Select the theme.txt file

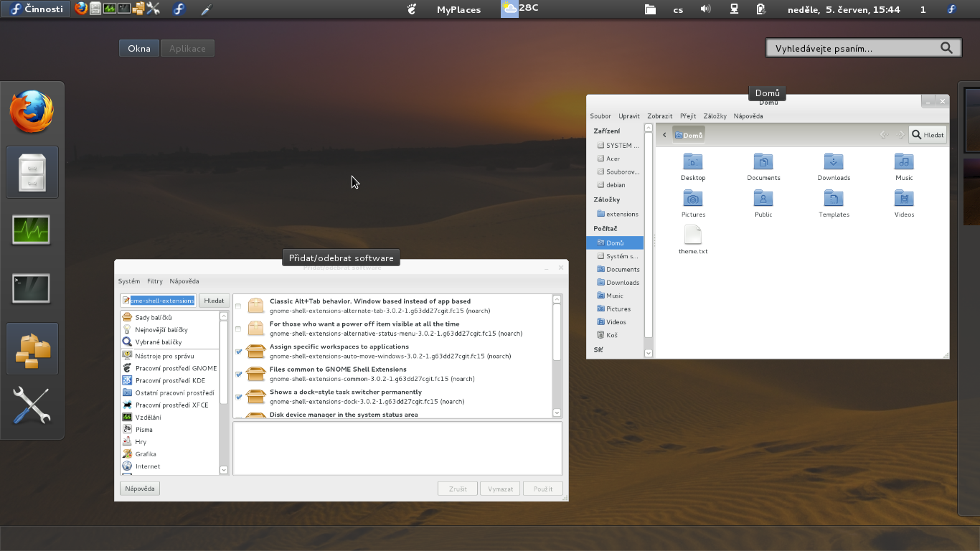[693, 240]
